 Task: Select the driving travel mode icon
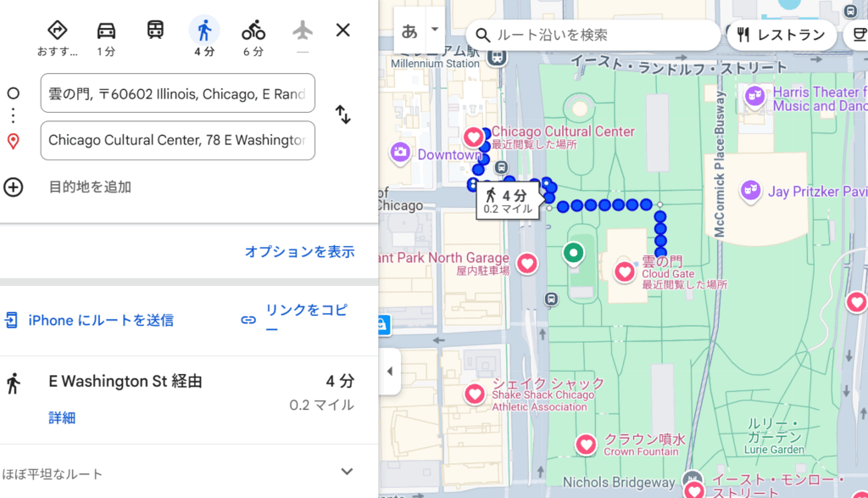click(x=106, y=31)
